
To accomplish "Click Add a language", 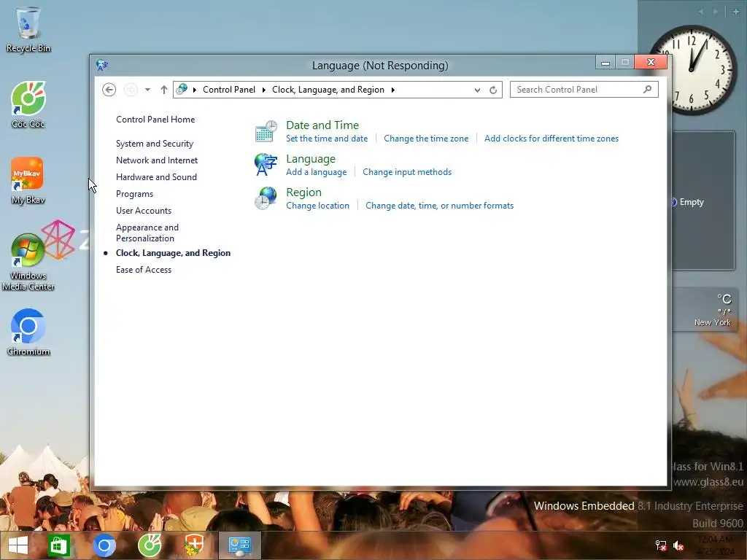I will [317, 172].
